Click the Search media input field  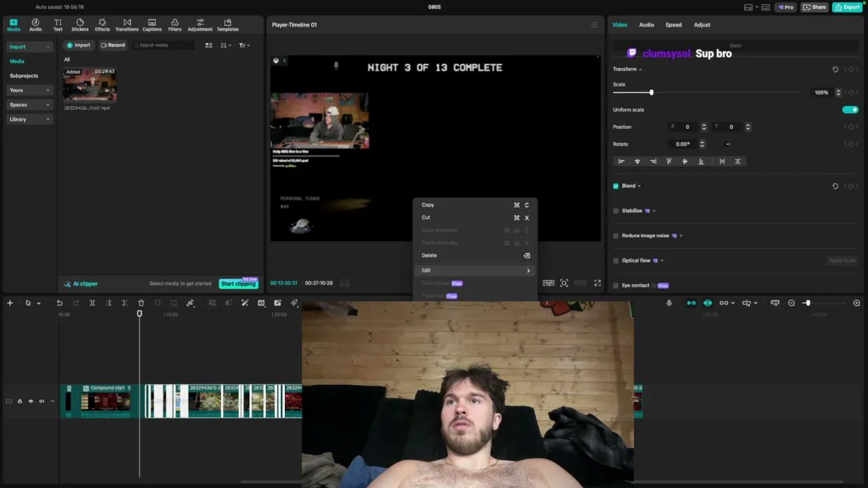pyautogui.click(x=163, y=45)
